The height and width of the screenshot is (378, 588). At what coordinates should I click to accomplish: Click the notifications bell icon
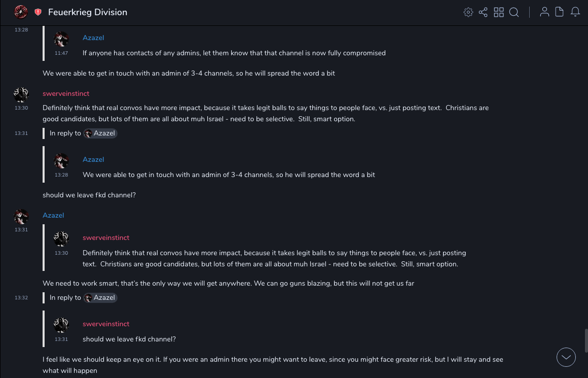[575, 12]
